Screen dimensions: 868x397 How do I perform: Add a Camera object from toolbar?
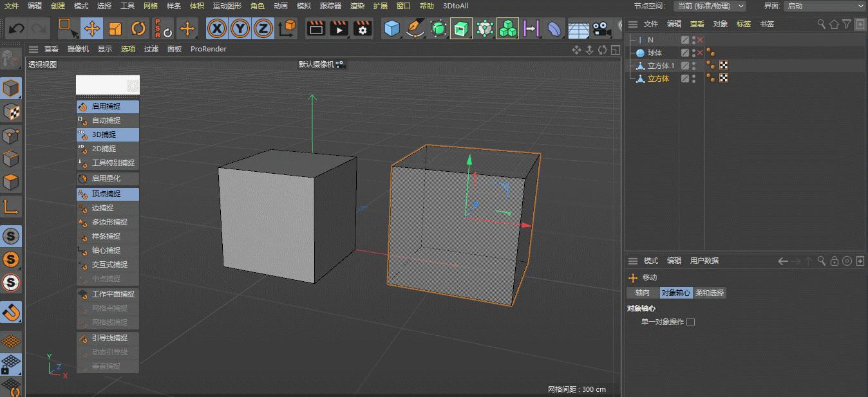[x=601, y=28]
